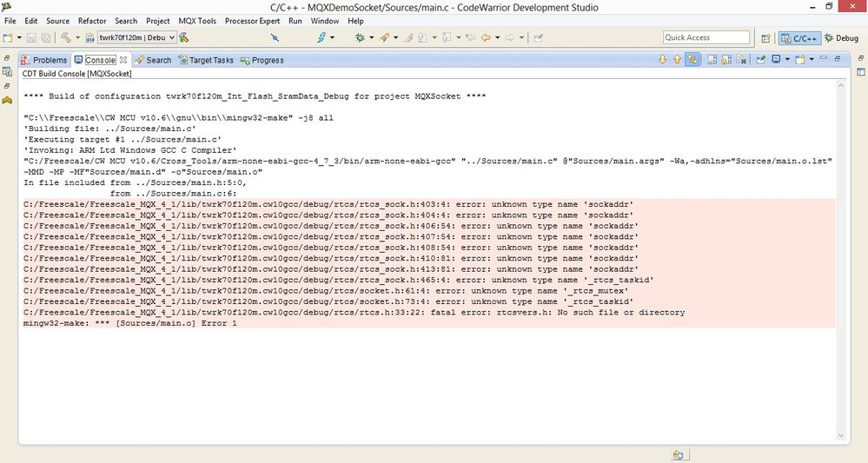This screenshot has height=463, width=868.
Task: Click the Search flashlight toolbar icon
Action: pos(384,37)
